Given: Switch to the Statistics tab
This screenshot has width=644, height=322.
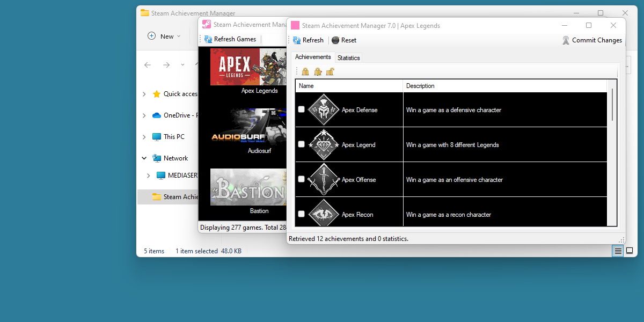Looking at the screenshot, I should click(348, 57).
